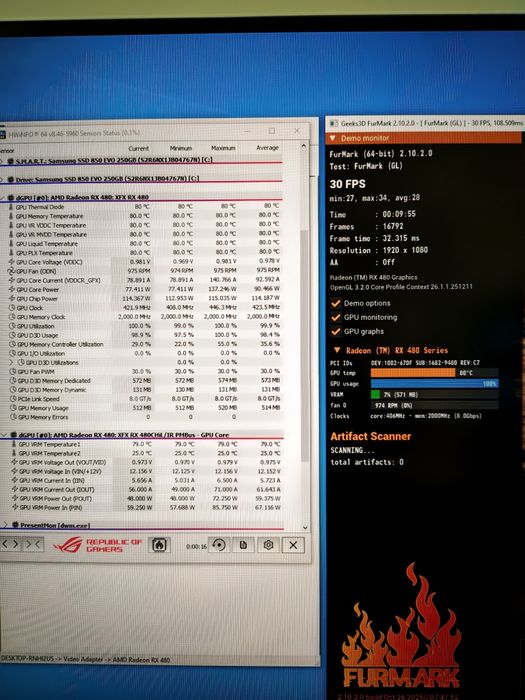Close sensors with the toolbar X button
The width and height of the screenshot is (525, 700).
(x=293, y=545)
